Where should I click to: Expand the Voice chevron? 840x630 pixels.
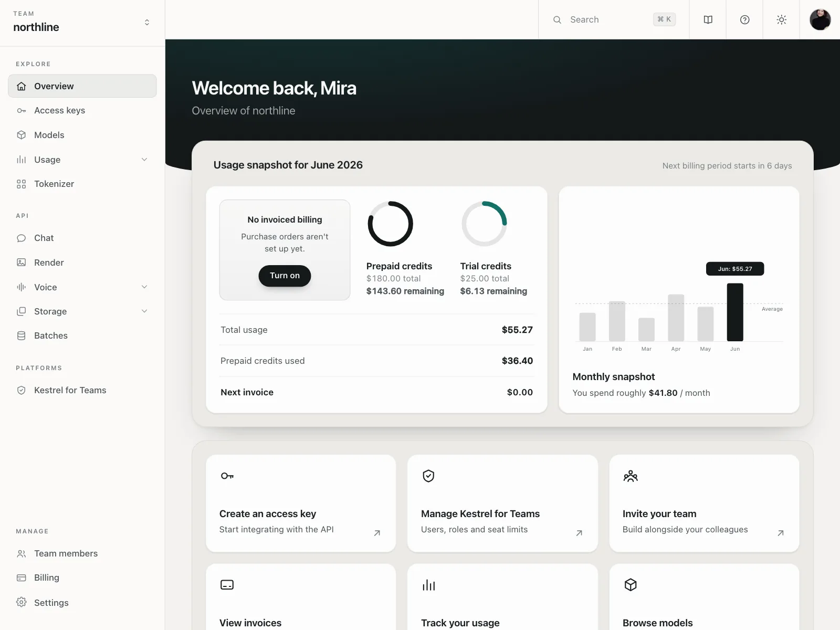click(x=144, y=287)
